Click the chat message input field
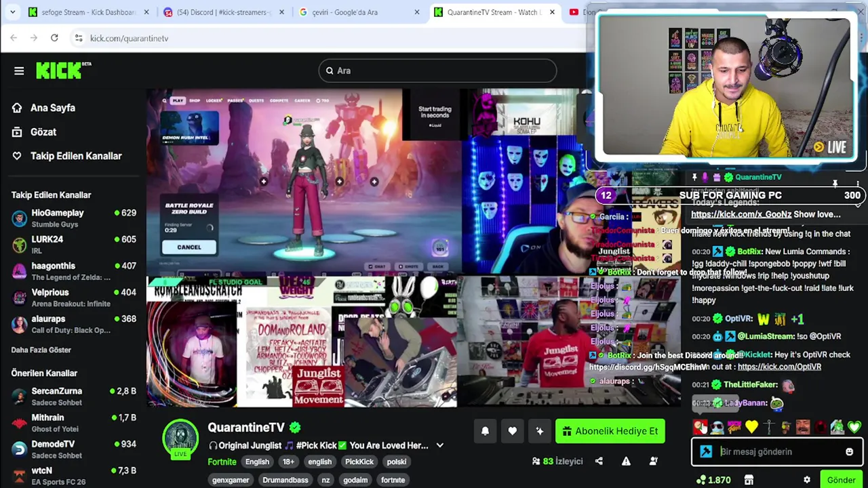The height and width of the screenshot is (488, 868). [776, 452]
